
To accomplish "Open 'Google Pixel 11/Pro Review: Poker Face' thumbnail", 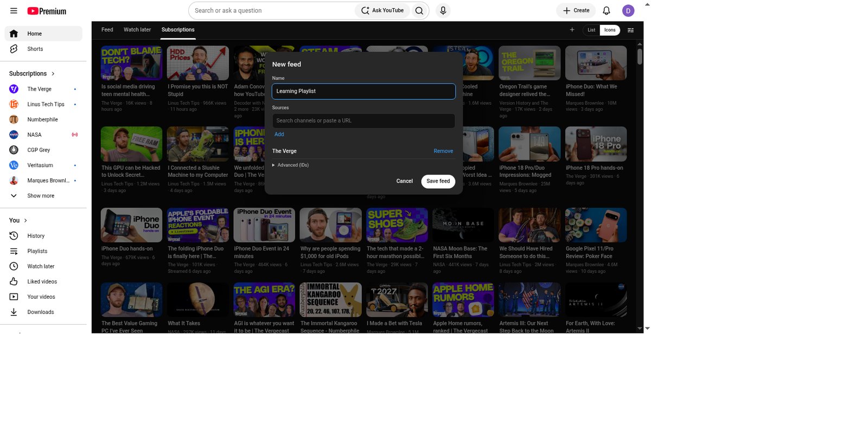I will point(596,225).
